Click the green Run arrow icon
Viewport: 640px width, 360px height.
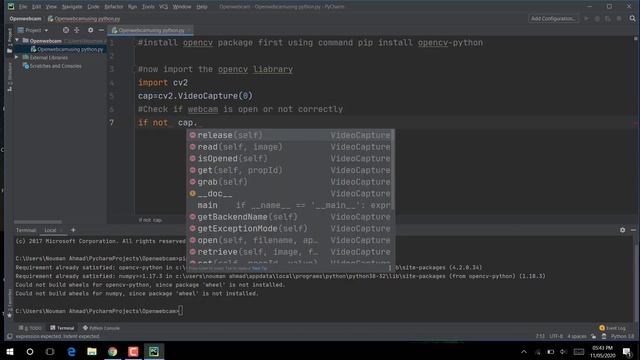(587, 18)
